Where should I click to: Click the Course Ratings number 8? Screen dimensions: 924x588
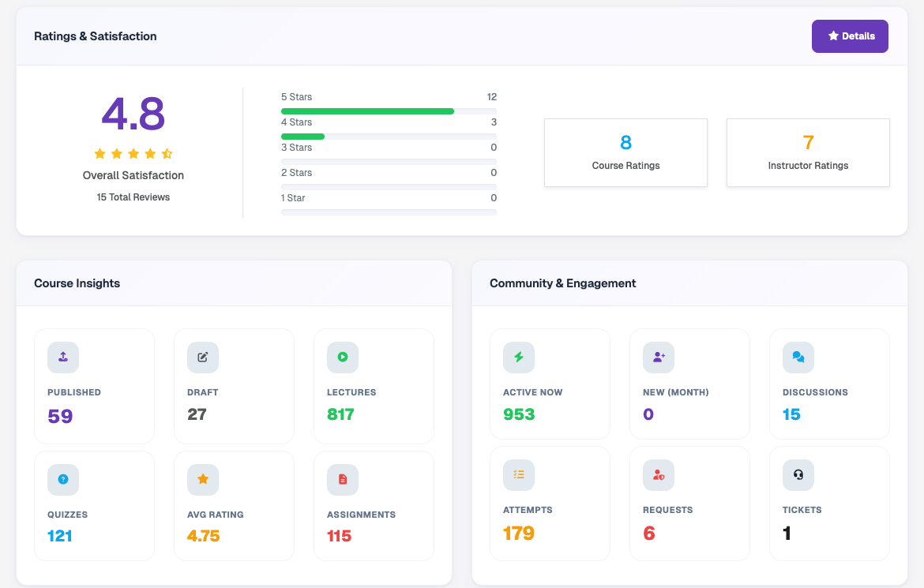625,143
